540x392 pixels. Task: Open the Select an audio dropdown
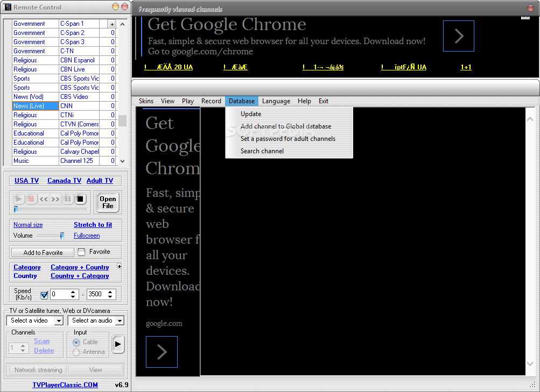click(120, 321)
